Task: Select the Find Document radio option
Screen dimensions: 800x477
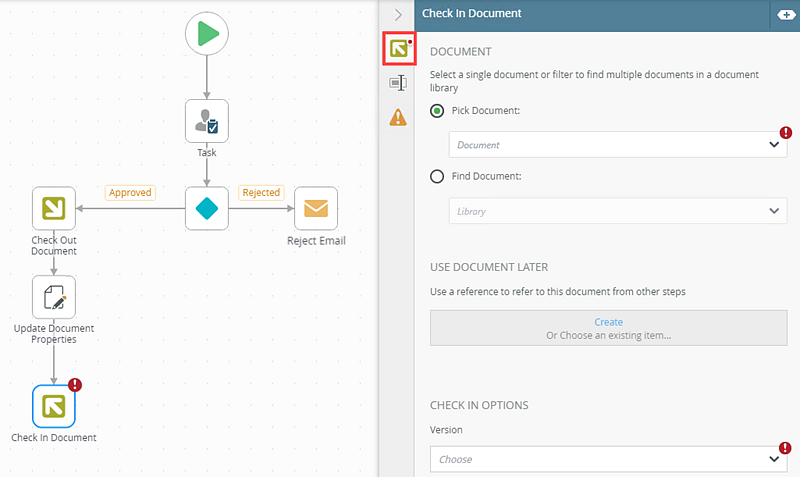Action: pos(437,177)
